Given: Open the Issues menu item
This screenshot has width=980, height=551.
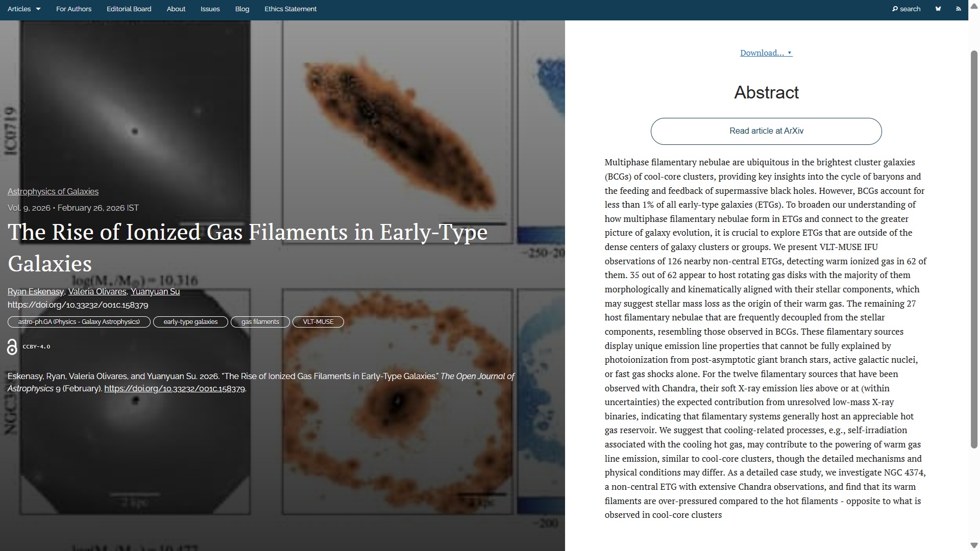Looking at the screenshot, I should coord(210,9).
